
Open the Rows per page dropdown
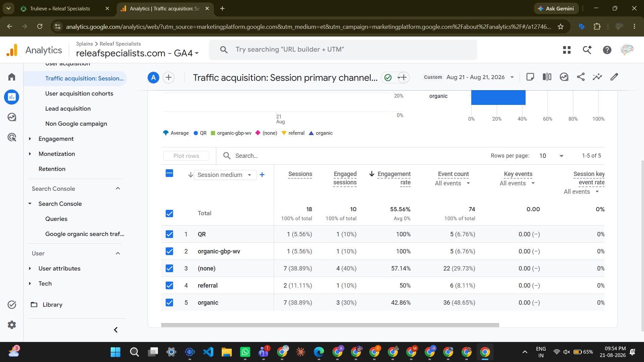click(551, 156)
